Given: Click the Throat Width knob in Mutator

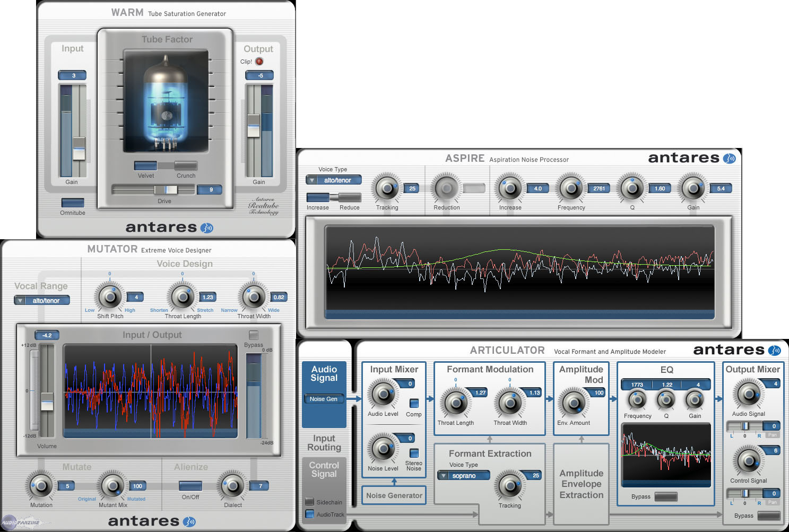Looking at the screenshot, I should click(x=254, y=297).
